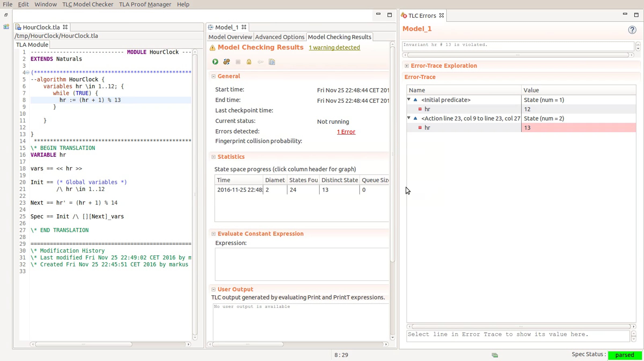Select the highlighted value 13 in trace
644x361 pixels.
[x=579, y=128]
